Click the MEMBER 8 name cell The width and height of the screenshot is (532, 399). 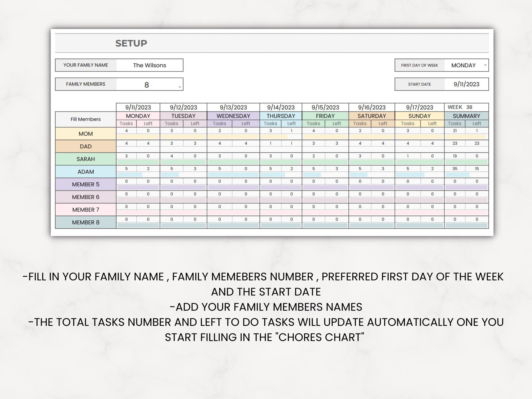click(86, 222)
